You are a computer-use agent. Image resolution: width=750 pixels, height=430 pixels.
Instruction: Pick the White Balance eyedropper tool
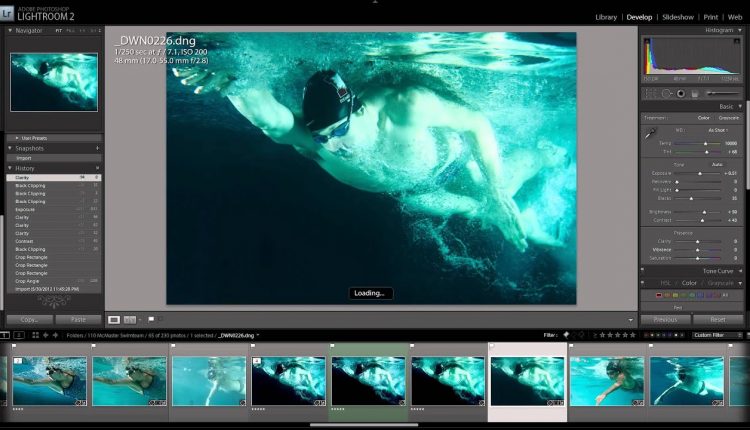click(650, 133)
